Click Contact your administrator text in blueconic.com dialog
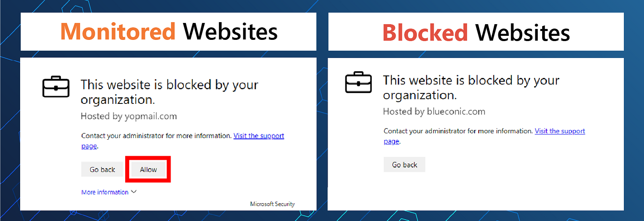 tap(458, 131)
